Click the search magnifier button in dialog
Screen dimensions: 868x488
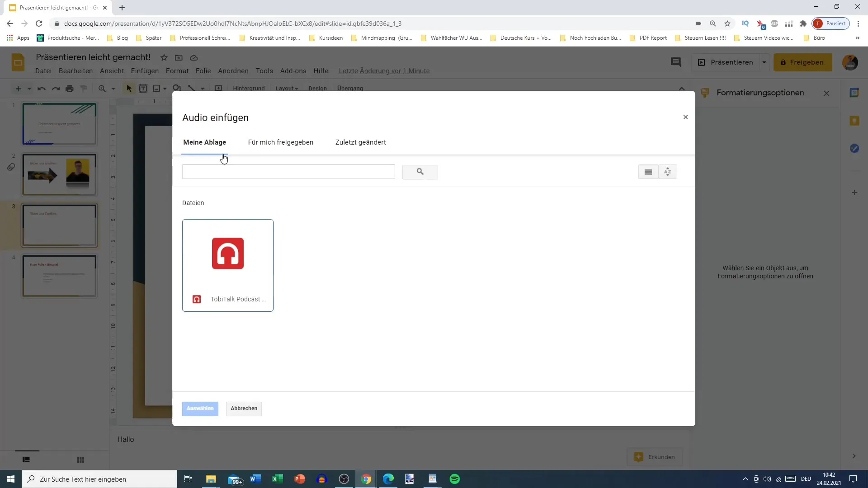tap(420, 172)
